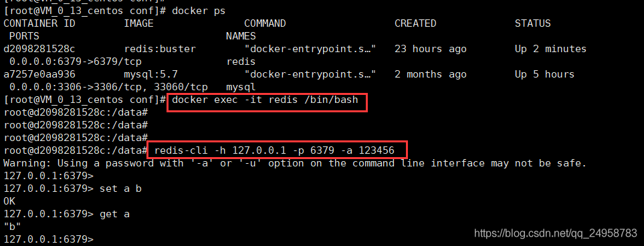Click the docker exec command text
Screen dimensions: 644x246
[x=265, y=100]
